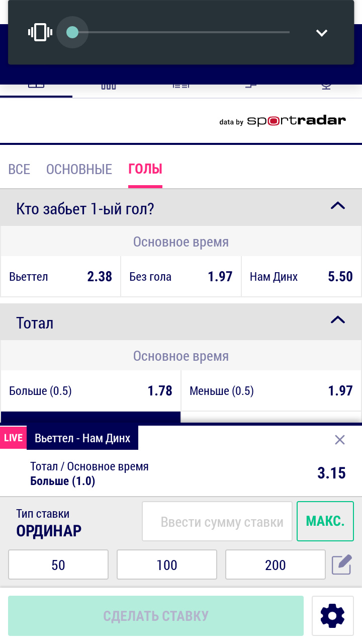The width and height of the screenshot is (362, 644).
Task: Switch to the "ВСЕ" tab
Action: point(19,169)
